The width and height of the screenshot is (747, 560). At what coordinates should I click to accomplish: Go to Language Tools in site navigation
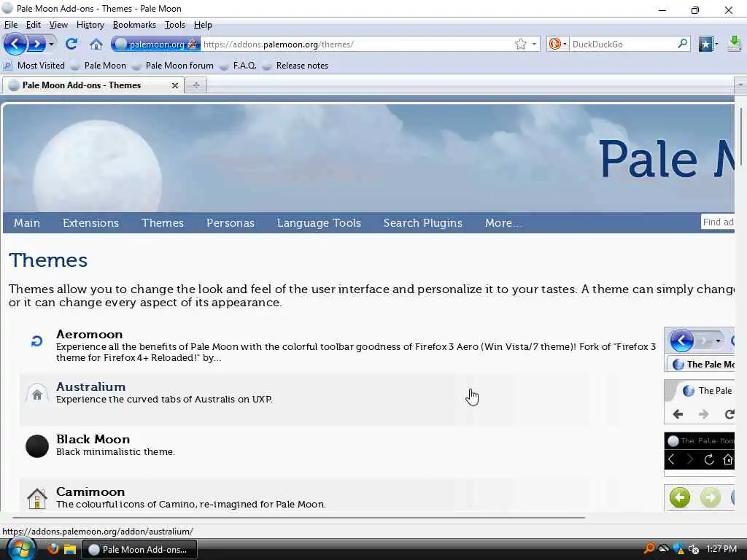pyautogui.click(x=319, y=223)
